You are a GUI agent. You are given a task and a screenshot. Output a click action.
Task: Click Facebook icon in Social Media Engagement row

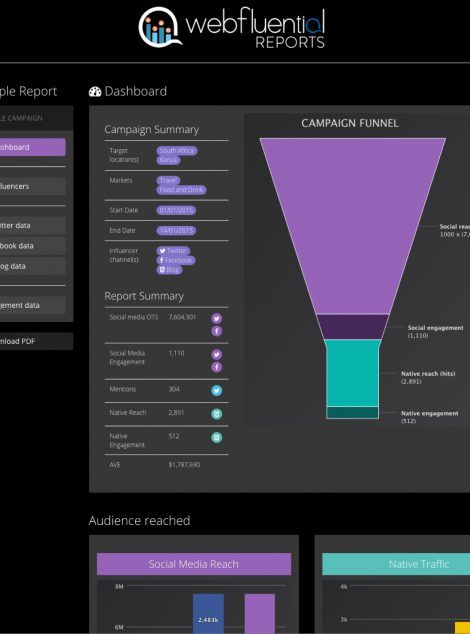(x=216, y=367)
